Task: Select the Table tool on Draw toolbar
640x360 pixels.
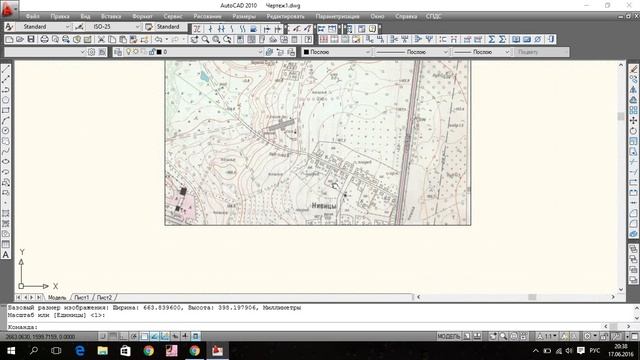Action: 6,244
